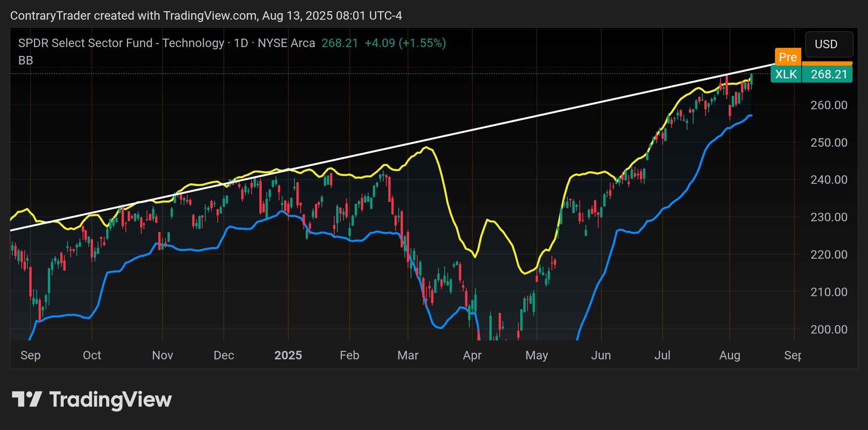
Task: Select the Nov time axis label
Action: (x=162, y=355)
